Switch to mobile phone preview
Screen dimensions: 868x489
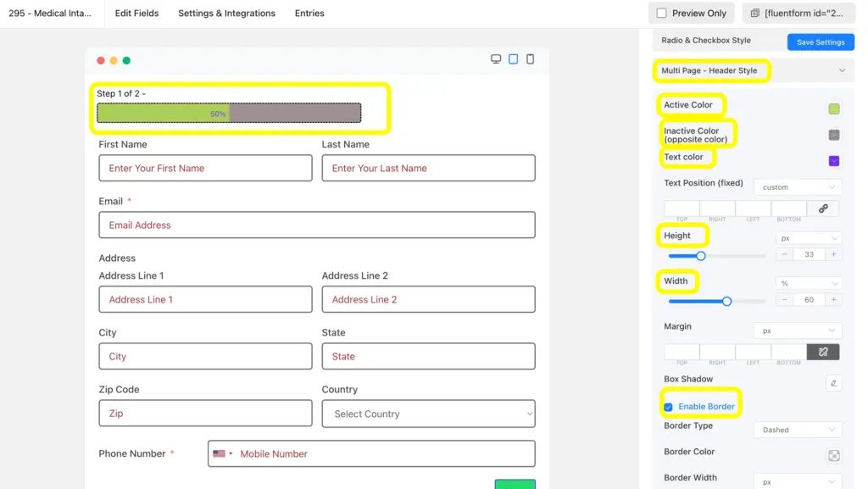530,59
